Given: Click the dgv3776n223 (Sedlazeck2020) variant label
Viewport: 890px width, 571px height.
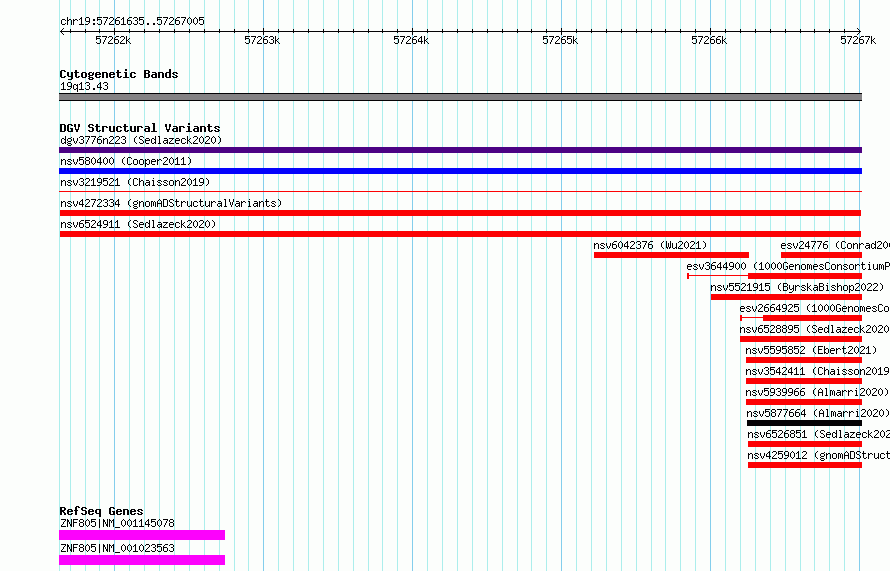Looking at the screenshot, I should coord(141,140).
